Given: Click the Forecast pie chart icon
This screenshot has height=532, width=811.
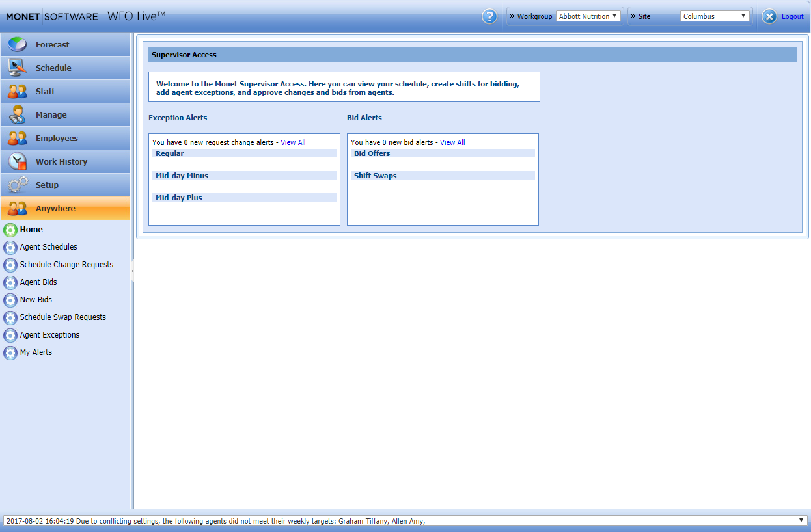Looking at the screenshot, I should 18,45.
